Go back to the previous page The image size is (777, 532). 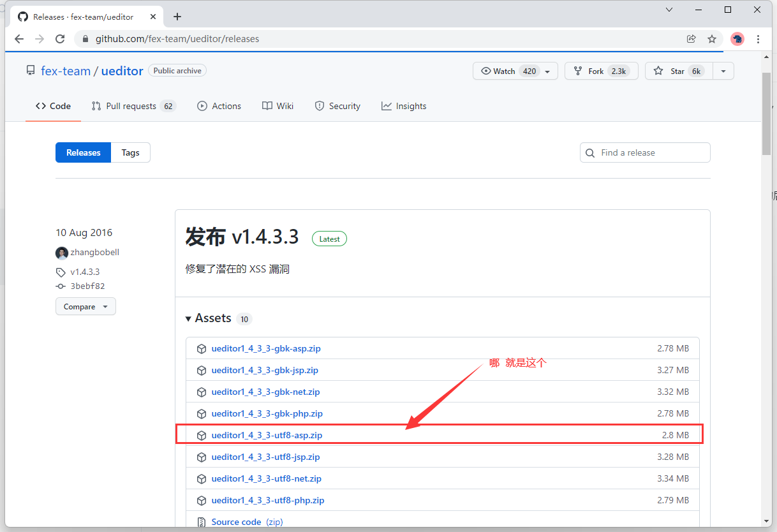(x=19, y=39)
